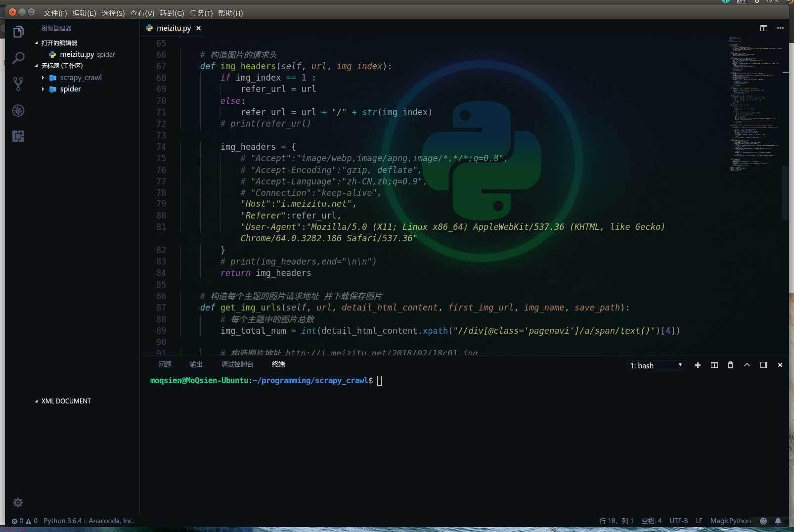Image resolution: width=794 pixels, height=532 pixels.
Task: Select Python 3.6.4 Anaconda interpreter
Action: coord(88,521)
